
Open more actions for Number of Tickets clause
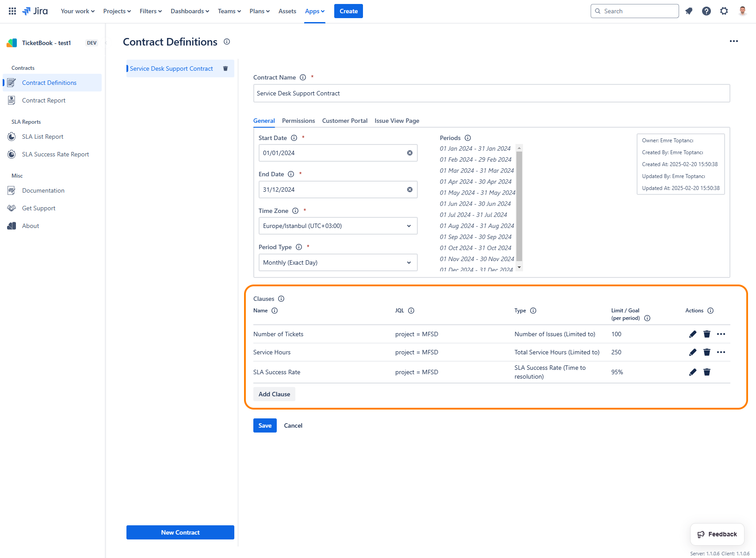(x=721, y=334)
